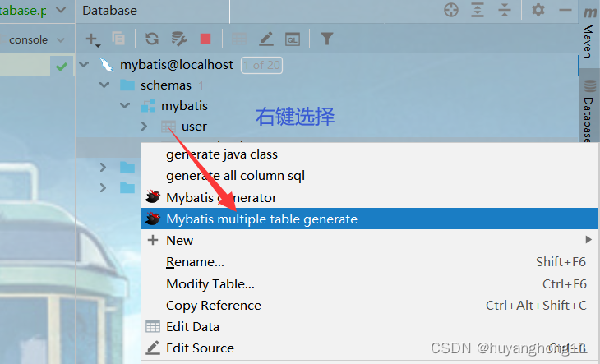Click the Database panel title
This screenshot has height=364, width=600.
point(109,11)
